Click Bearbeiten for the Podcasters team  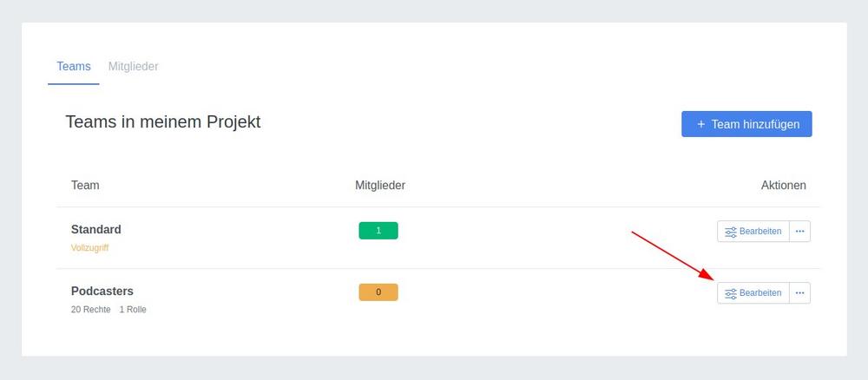(753, 292)
